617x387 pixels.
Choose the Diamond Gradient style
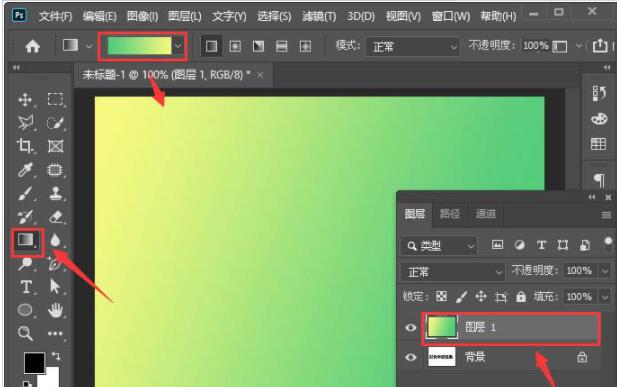tap(305, 46)
